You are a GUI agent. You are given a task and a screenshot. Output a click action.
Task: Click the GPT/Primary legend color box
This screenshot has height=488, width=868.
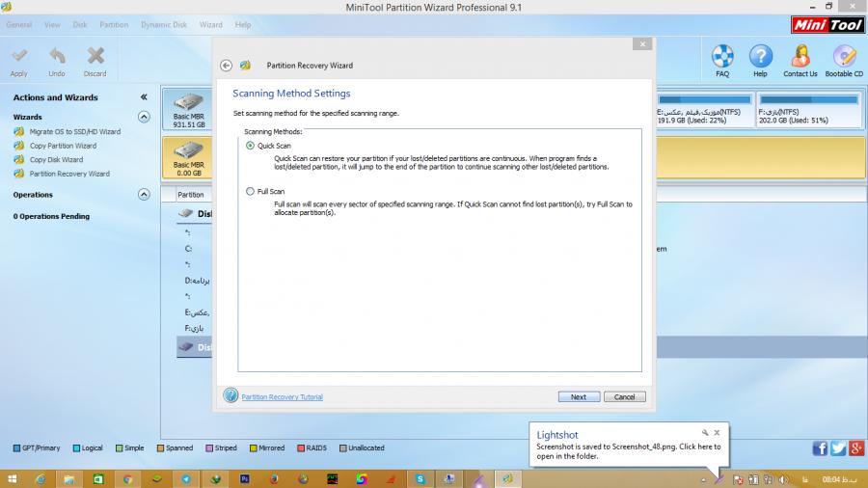pyautogui.click(x=16, y=448)
